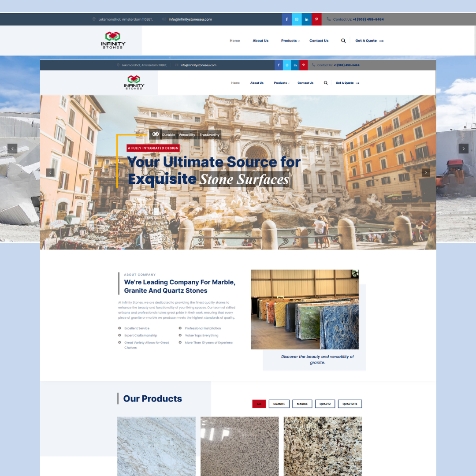Screen dimensions: 476x476
Task: Click the envelope icon beside the email address
Action: pyautogui.click(x=163, y=19)
